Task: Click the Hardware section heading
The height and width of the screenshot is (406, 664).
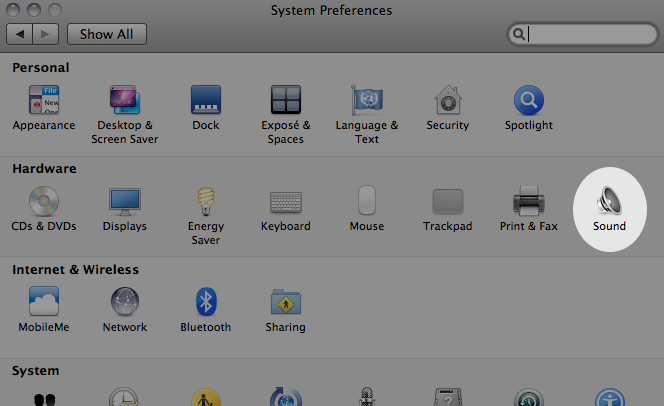Action: 44,168
